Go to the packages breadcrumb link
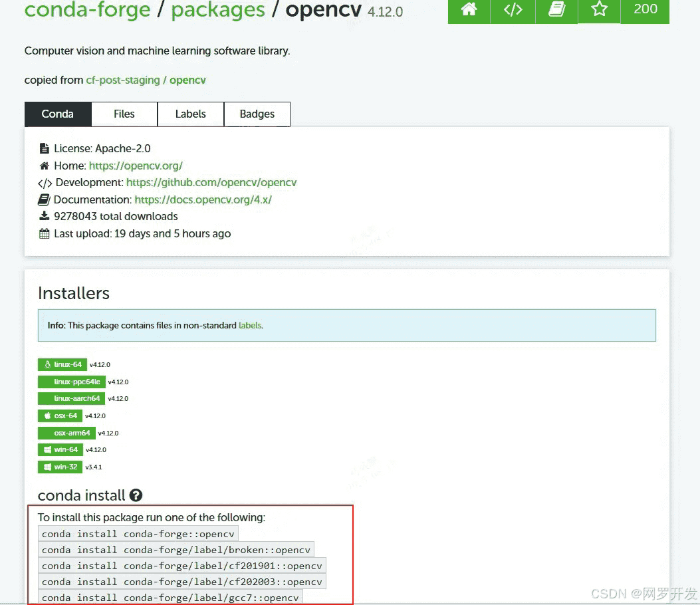The width and height of the screenshot is (700, 605). pos(218,10)
